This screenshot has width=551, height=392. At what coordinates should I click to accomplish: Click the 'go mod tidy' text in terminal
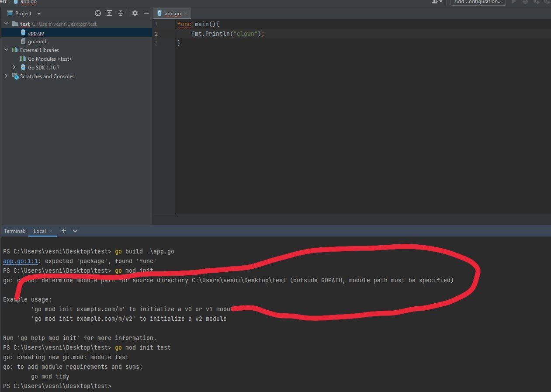pyautogui.click(x=50, y=376)
